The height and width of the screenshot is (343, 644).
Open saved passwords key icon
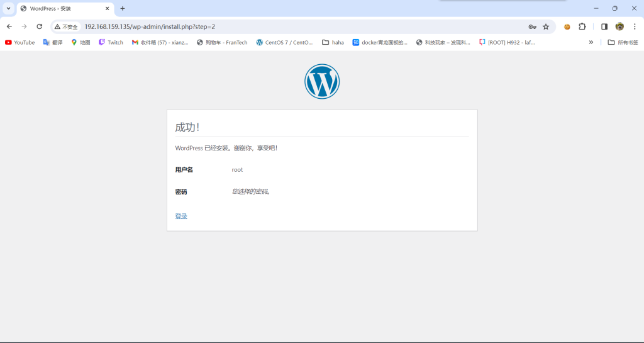532,26
